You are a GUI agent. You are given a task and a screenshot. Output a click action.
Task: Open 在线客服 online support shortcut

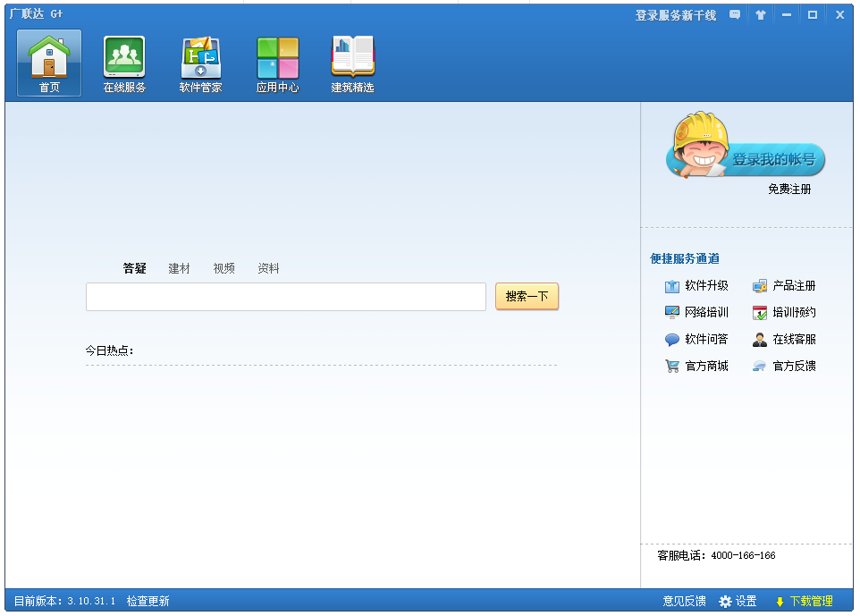(784, 340)
